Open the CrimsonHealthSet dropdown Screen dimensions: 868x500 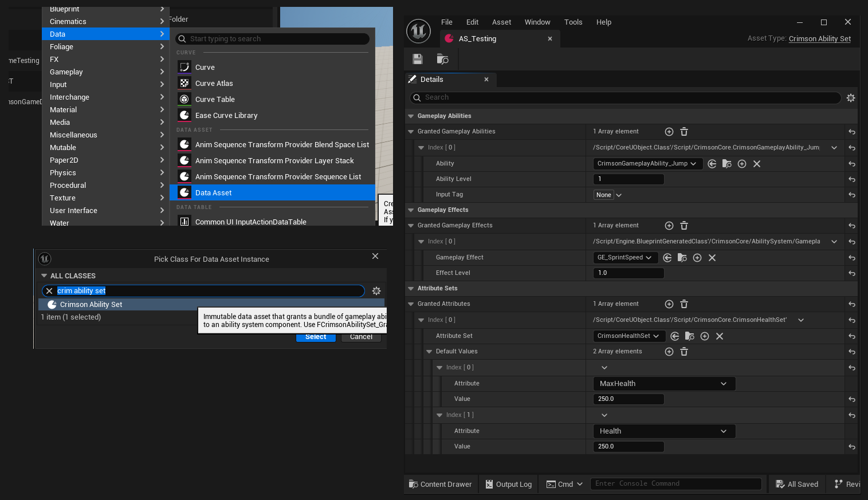[629, 336]
